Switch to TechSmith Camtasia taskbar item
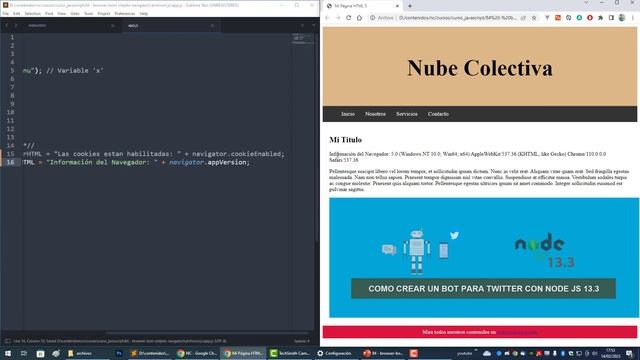This screenshot has height=360, width=640. click(x=290, y=353)
